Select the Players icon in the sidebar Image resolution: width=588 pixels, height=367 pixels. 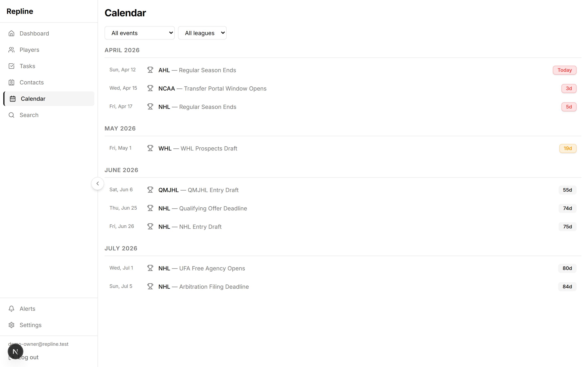[x=11, y=50]
